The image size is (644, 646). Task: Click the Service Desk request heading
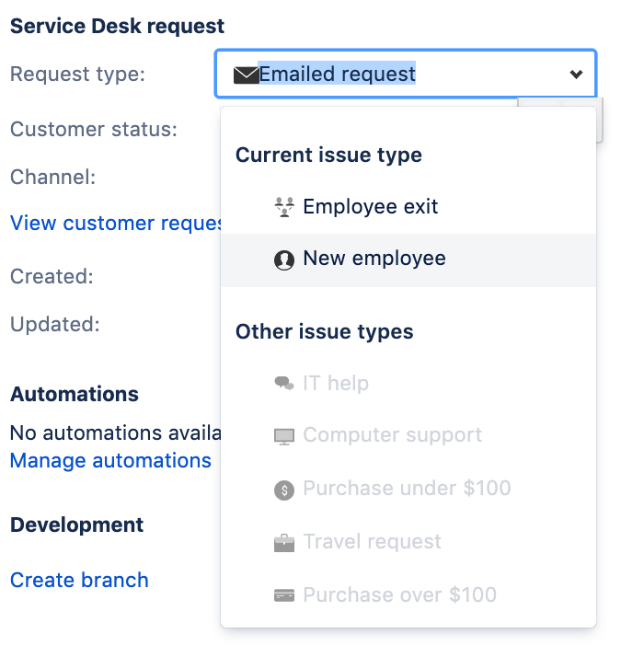pos(117,27)
